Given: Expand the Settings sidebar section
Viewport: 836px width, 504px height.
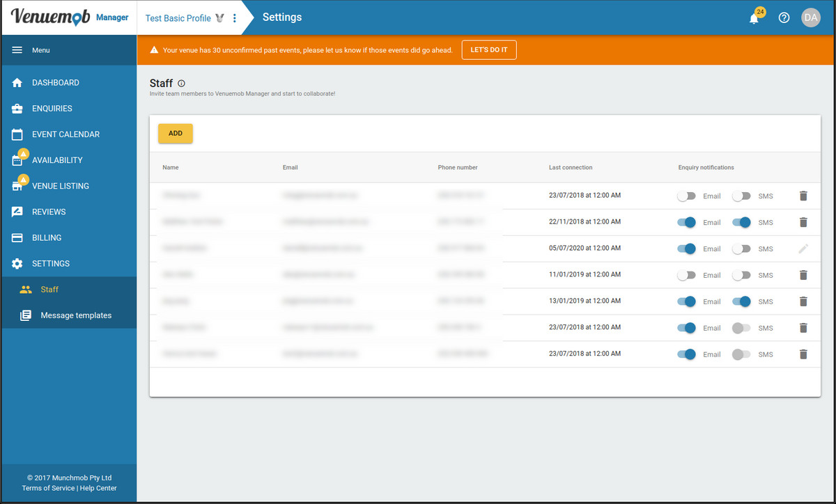Looking at the screenshot, I should 50,264.
